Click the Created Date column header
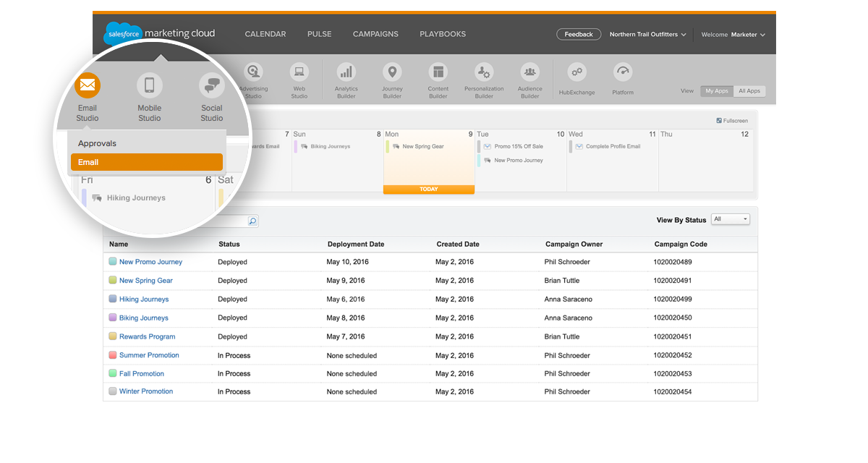The height and width of the screenshot is (463, 868). pyautogui.click(x=458, y=245)
